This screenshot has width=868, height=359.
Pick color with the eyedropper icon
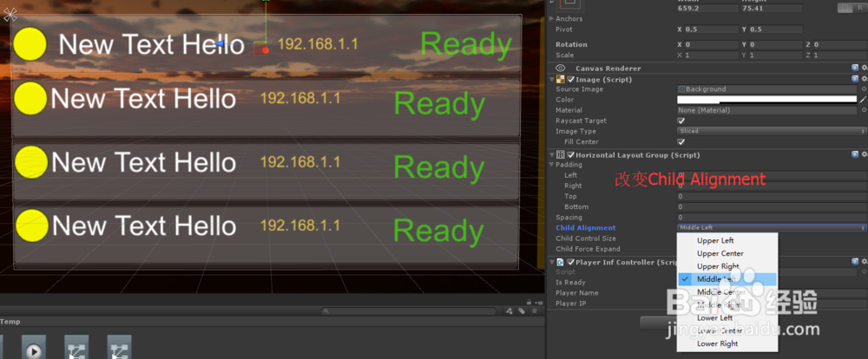pyautogui.click(x=863, y=100)
